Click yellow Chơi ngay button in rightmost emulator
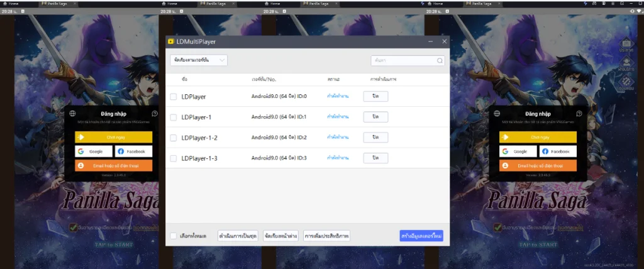Screen dimensions: 644x269 coord(538,137)
